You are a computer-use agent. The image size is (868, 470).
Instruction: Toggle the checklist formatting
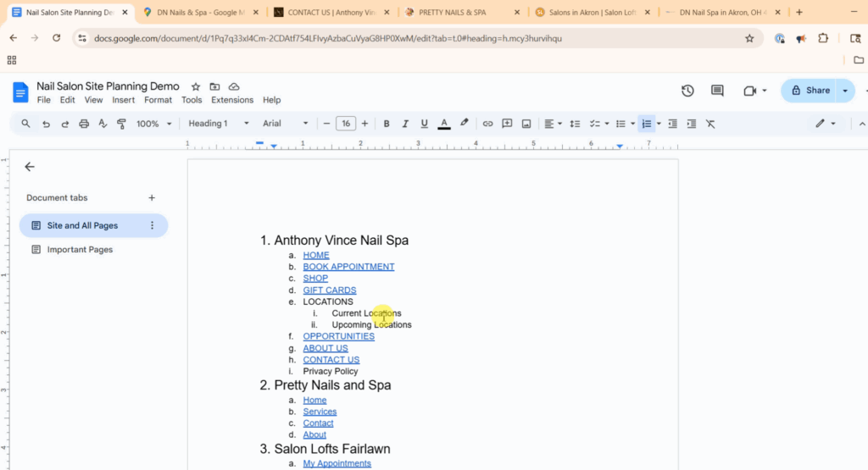pyautogui.click(x=594, y=124)
